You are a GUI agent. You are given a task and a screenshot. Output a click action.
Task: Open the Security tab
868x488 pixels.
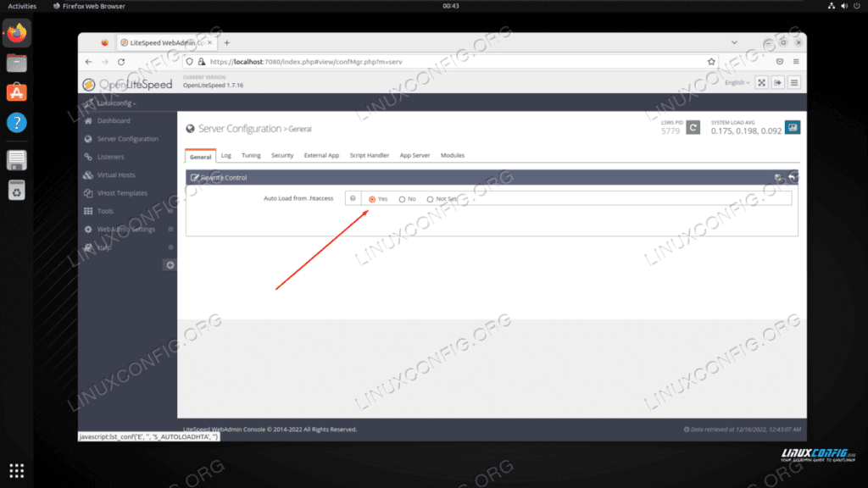(x=282, y=156)
